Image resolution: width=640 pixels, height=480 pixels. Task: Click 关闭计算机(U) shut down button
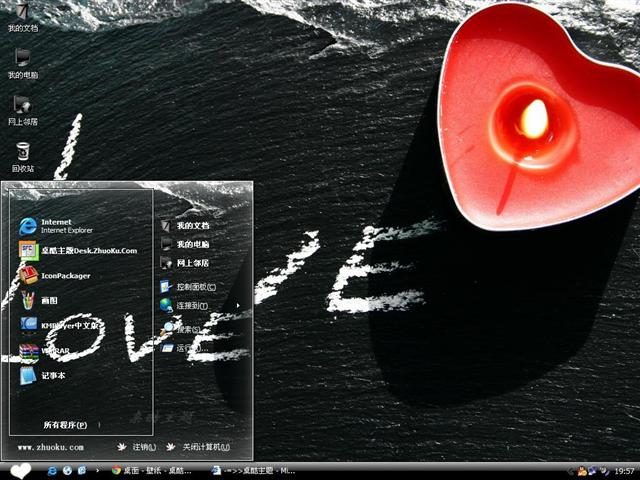(x=198, y=447)
